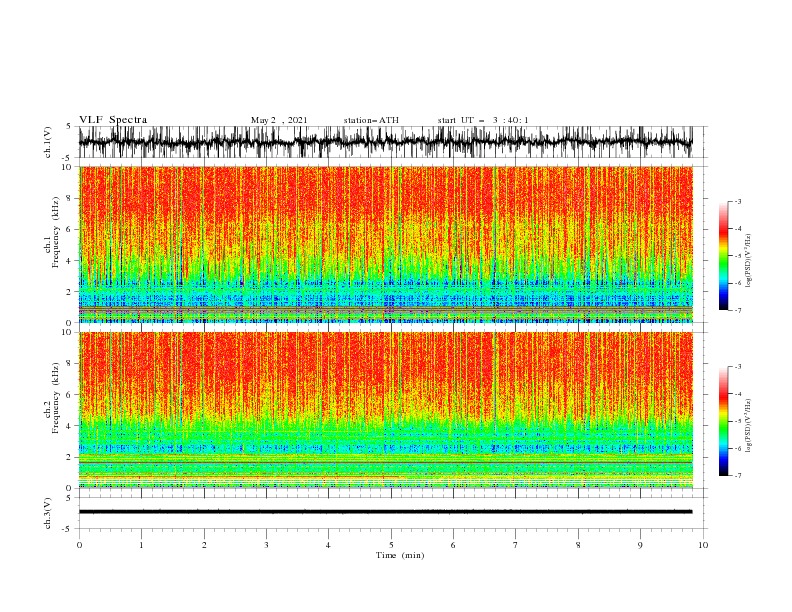Click inside the ch.2 spectrogram panel
The image size is (792, 612).
(x=386, y=410)
